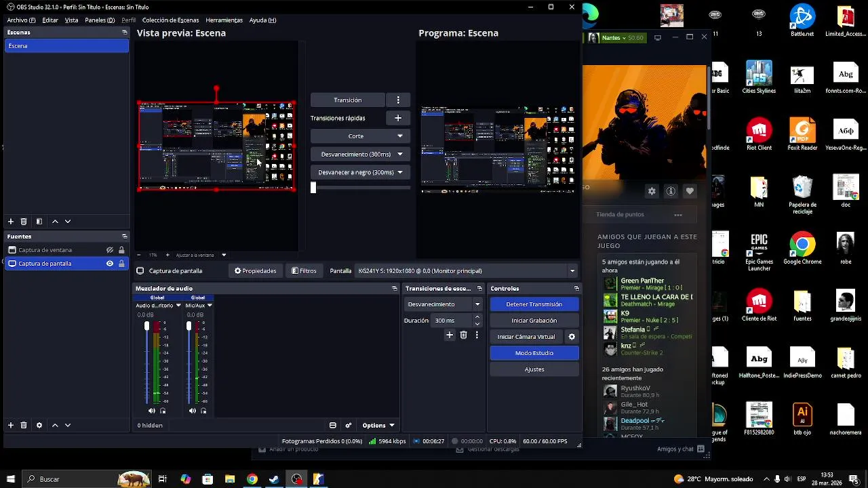
Task: Click the transition T-bar slider handle
Action: 313,188
